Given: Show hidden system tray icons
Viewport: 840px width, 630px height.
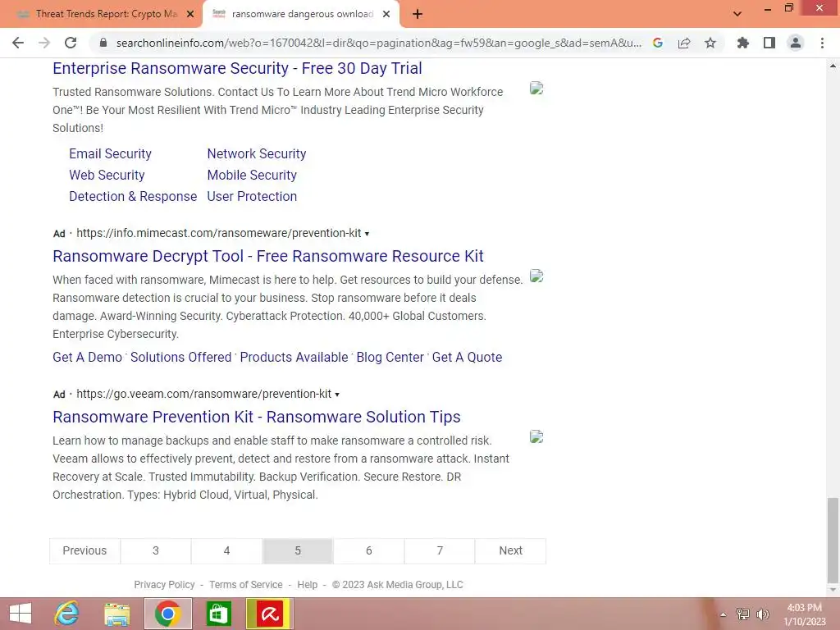Looking at the screenshot, I should coord(724,614).
